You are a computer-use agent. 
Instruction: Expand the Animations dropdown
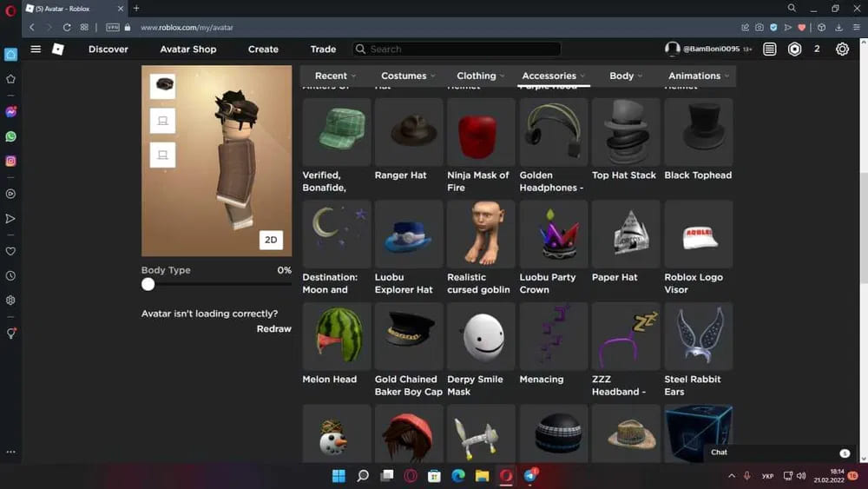pyautogui.click(x=698, y=76)
